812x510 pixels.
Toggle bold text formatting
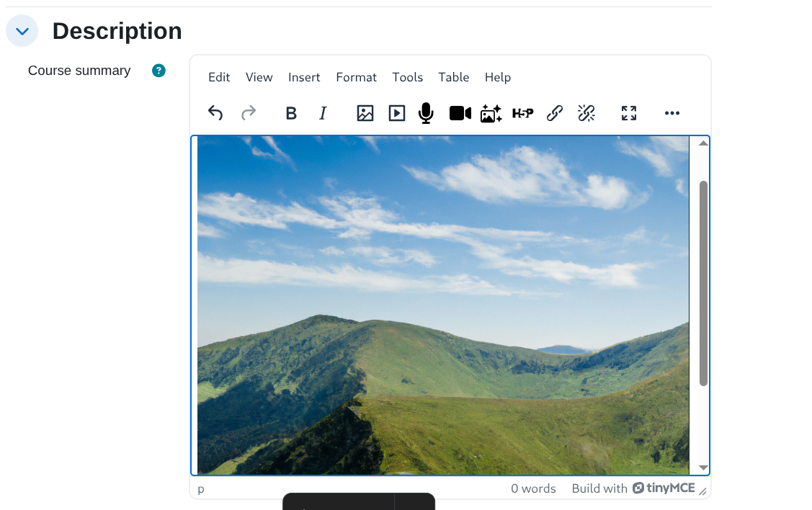coord(291,113)
